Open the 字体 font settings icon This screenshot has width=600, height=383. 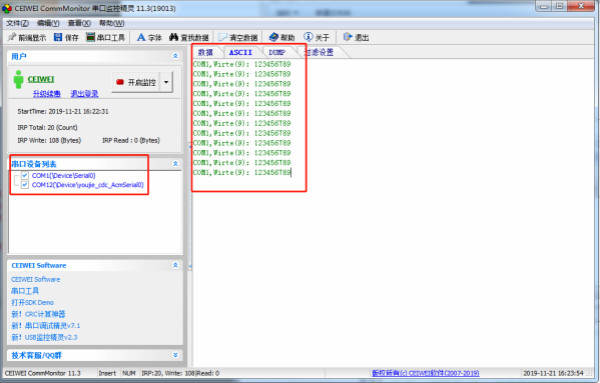click(141, 37)
